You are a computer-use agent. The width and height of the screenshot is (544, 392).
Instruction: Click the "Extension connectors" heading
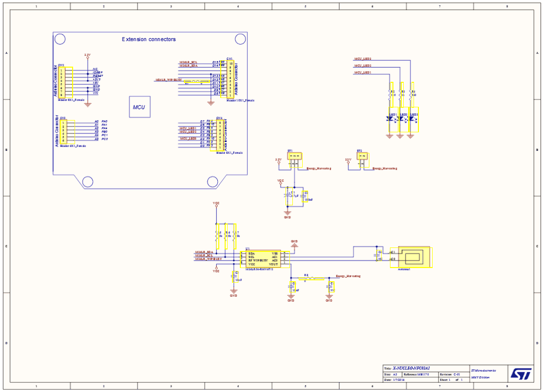[x=149, y=40]
